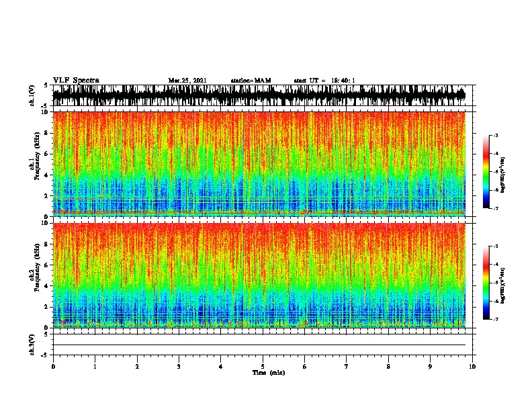The width and height of the screenshot is (532, 411).
Task: Click the ch.1 spectrogram panel
Action: coord(259,164)
